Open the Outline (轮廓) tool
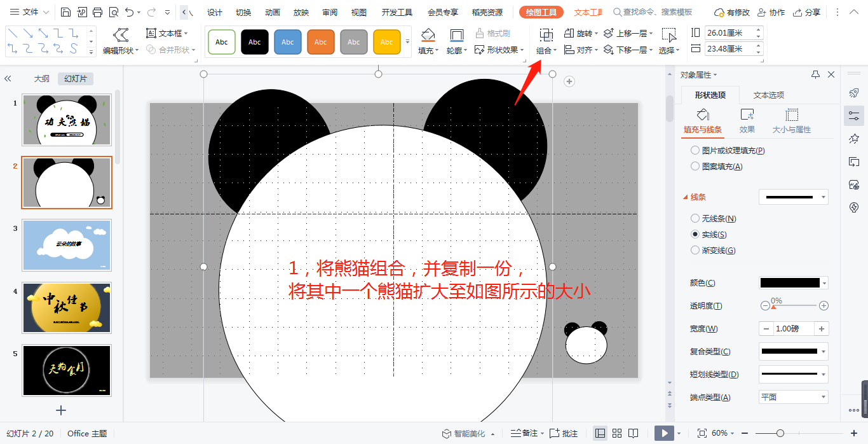The image size is (868, 444). [456, 41]
